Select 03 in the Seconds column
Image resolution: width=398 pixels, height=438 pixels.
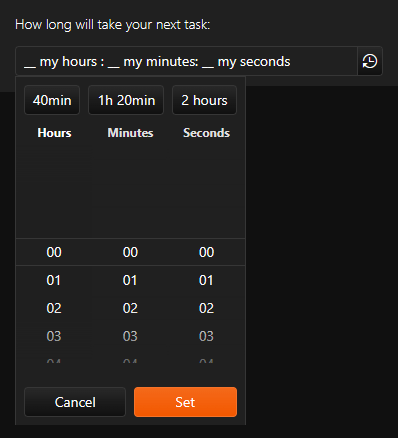(x=206, y=336)
